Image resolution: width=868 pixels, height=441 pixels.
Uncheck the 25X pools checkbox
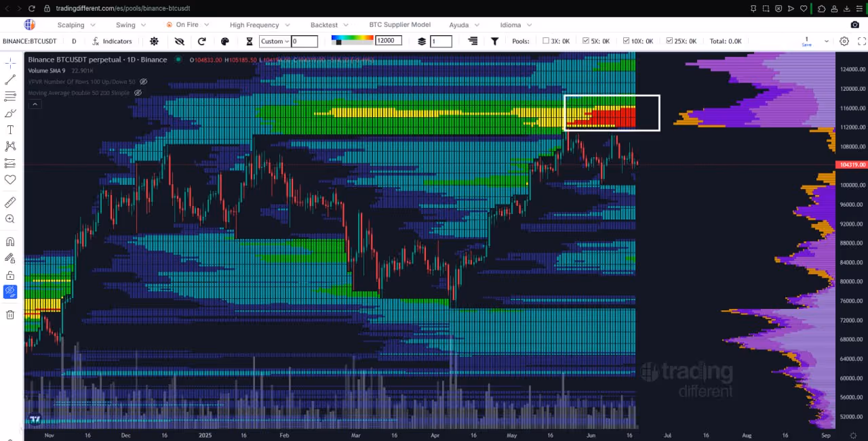pos(669,41)
